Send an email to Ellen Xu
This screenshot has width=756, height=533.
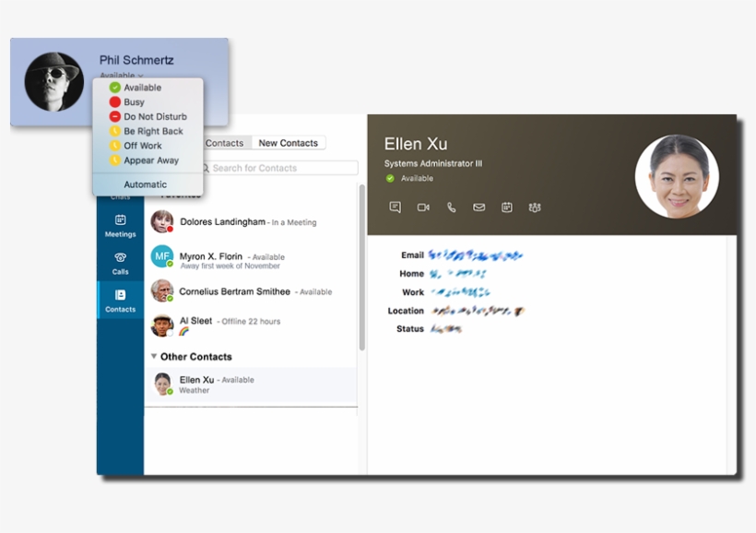coord(478,207)
